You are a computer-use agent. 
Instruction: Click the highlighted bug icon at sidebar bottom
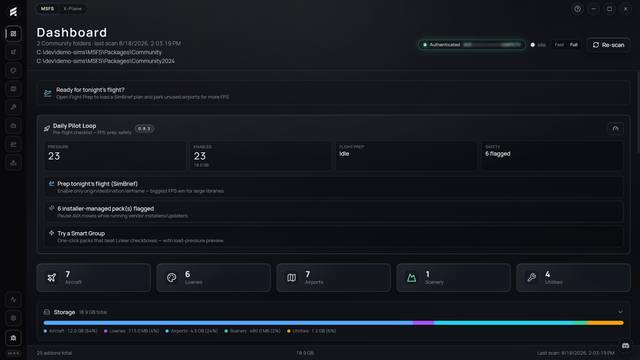coord(13,338)
